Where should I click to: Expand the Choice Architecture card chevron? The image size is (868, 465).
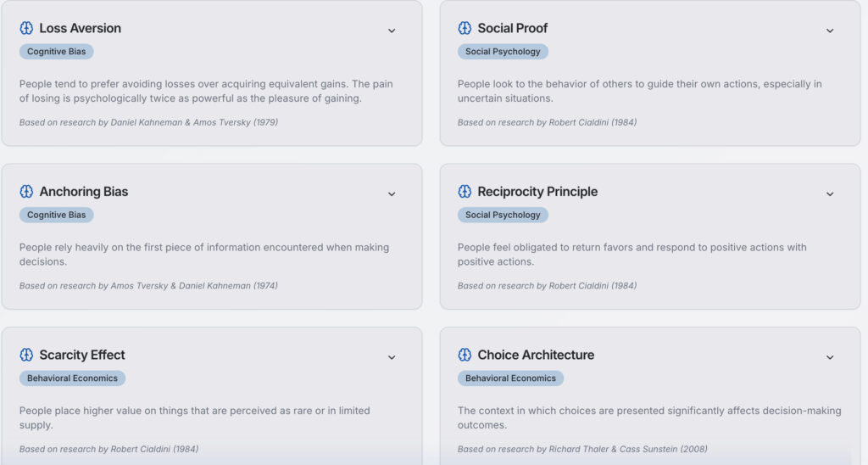point(830,357)
